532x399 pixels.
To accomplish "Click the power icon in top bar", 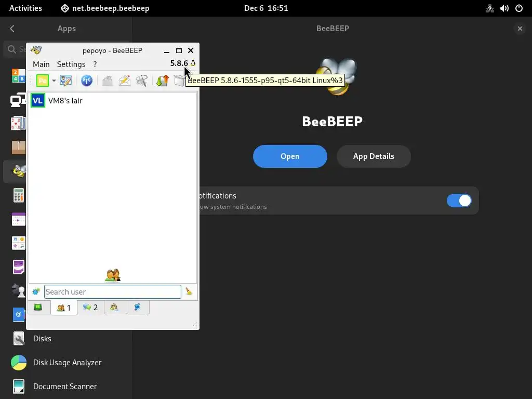I will pyautogui.click(x=519, y=8).
